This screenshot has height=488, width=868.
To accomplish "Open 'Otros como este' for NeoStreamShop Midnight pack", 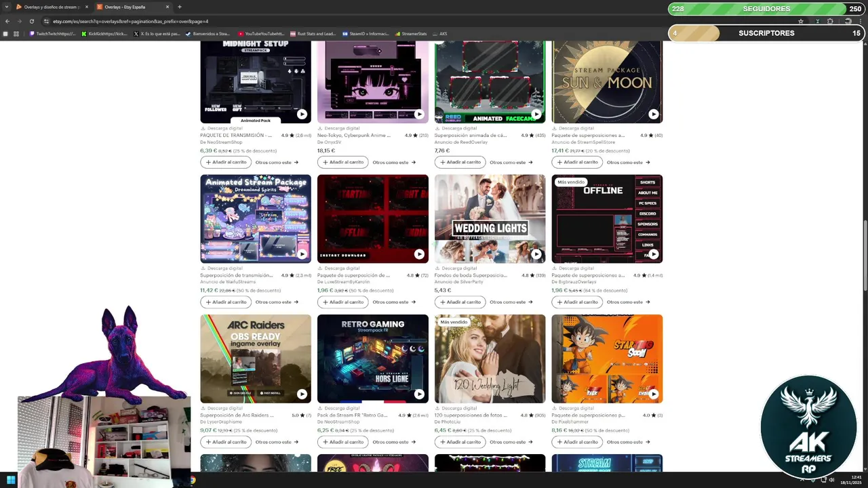I will [x=277, y=162].
